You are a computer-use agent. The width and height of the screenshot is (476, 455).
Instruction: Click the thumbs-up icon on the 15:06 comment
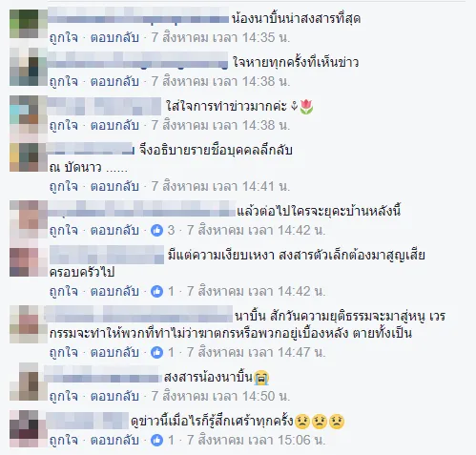tap(156, 440)
